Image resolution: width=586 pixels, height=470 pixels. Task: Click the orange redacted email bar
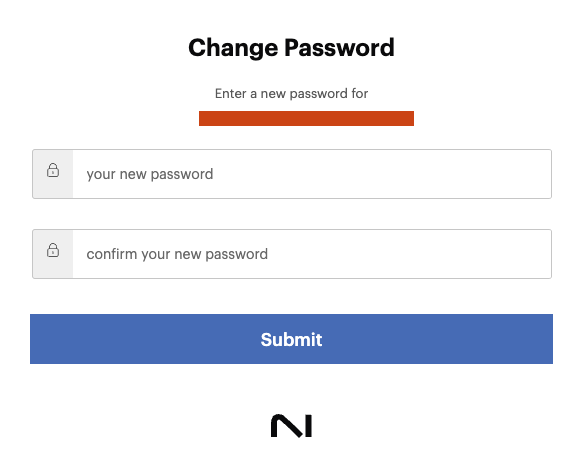(306, 118)
